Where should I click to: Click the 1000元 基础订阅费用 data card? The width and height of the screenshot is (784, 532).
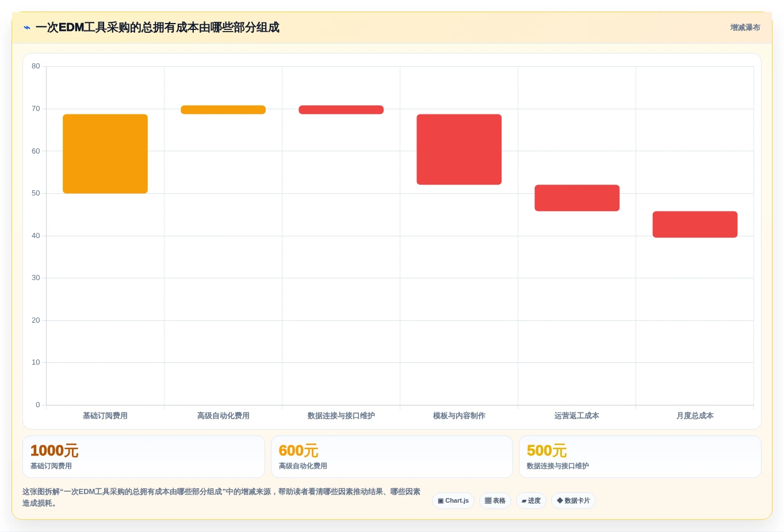click(x=144, y=457)
